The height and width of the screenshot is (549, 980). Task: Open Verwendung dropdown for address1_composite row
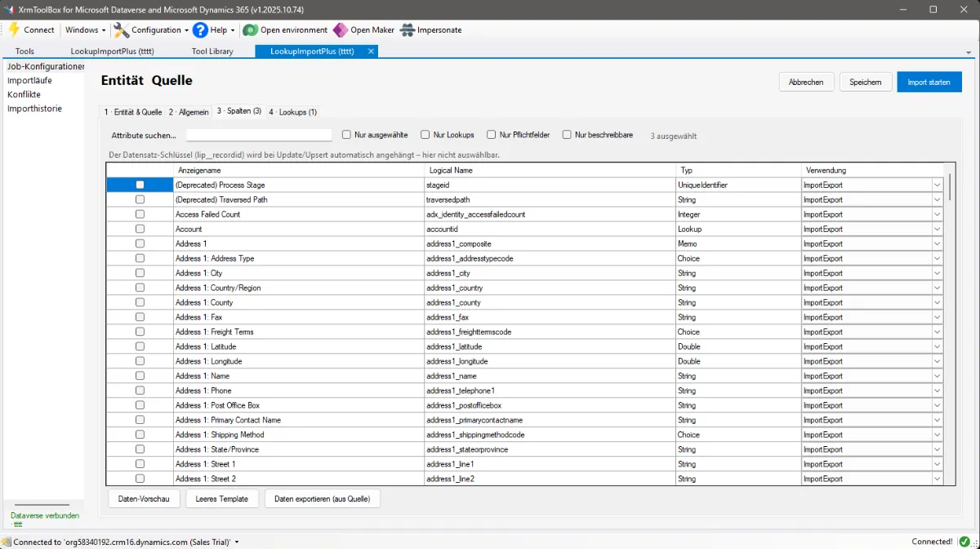click(937, 243)
